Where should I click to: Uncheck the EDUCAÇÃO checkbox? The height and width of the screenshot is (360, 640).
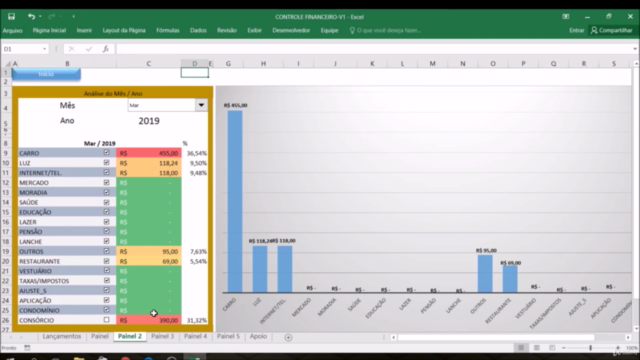[107, 211]
